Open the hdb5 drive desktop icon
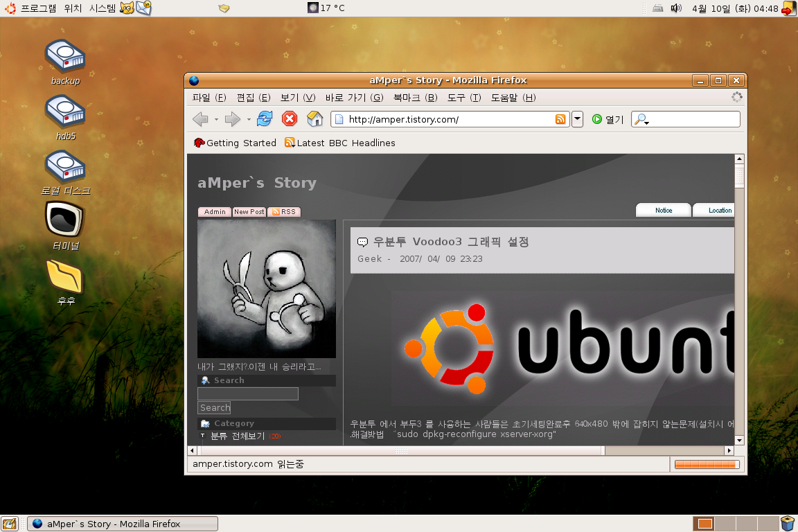798x532 pixels. click(65, 118)
